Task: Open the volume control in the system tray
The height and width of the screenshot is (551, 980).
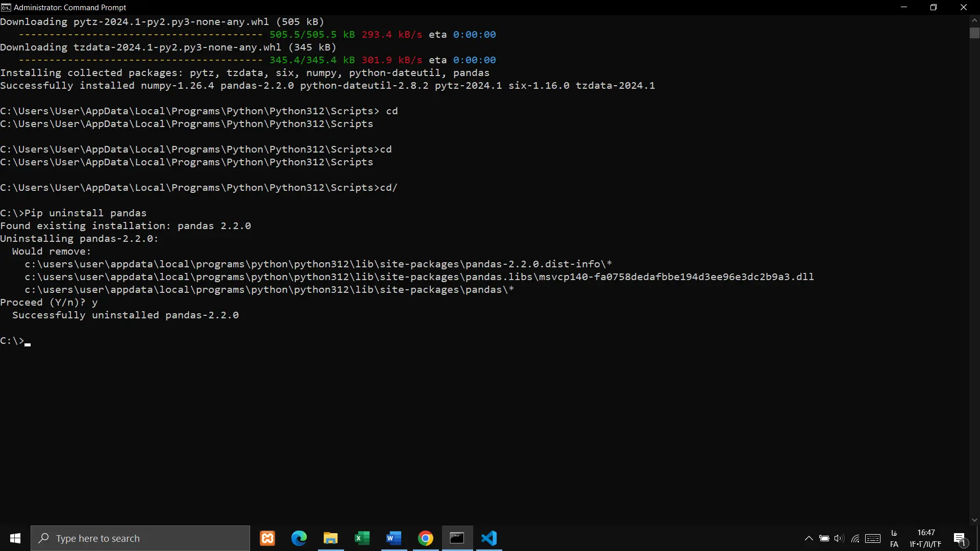Action: coord(839,538)
